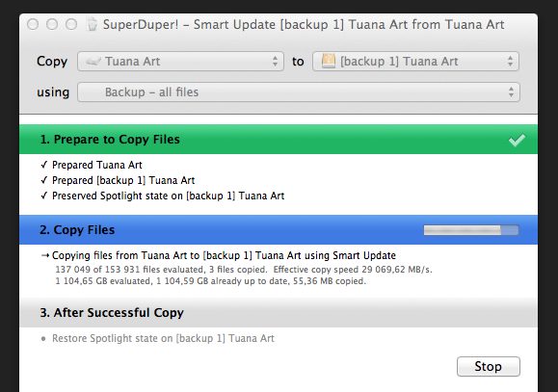
Task: Click the Stop button
Action: 489,366
